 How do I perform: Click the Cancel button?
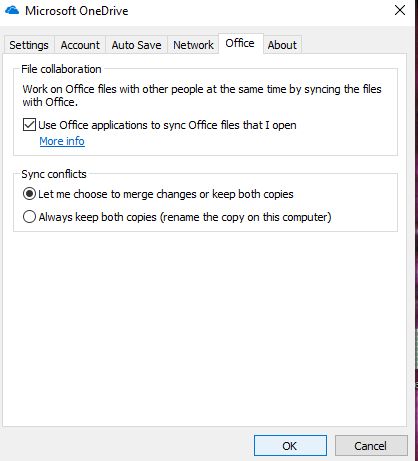(371, 446)
